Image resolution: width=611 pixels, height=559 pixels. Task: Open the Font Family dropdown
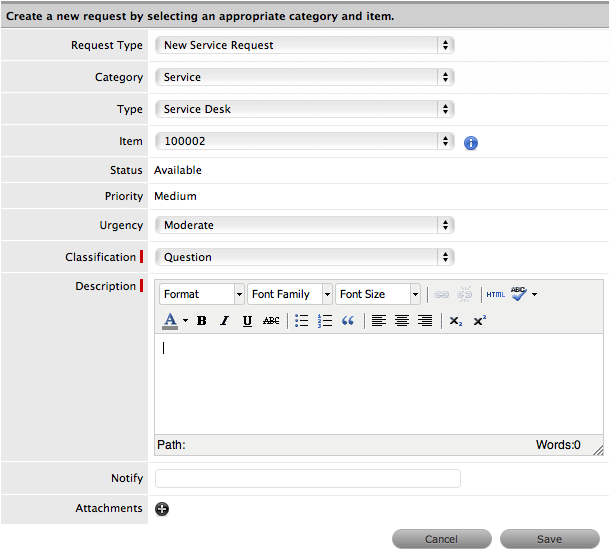coord(290,294)
